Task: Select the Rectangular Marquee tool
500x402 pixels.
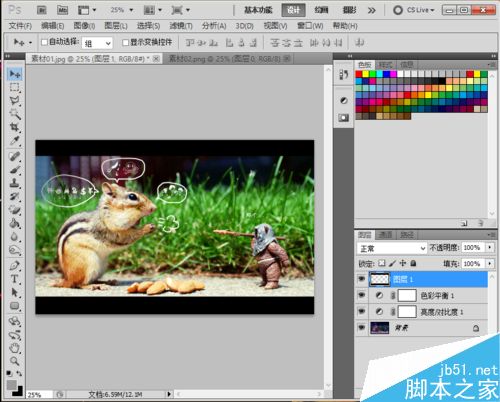Action: [x=15, y=87]
